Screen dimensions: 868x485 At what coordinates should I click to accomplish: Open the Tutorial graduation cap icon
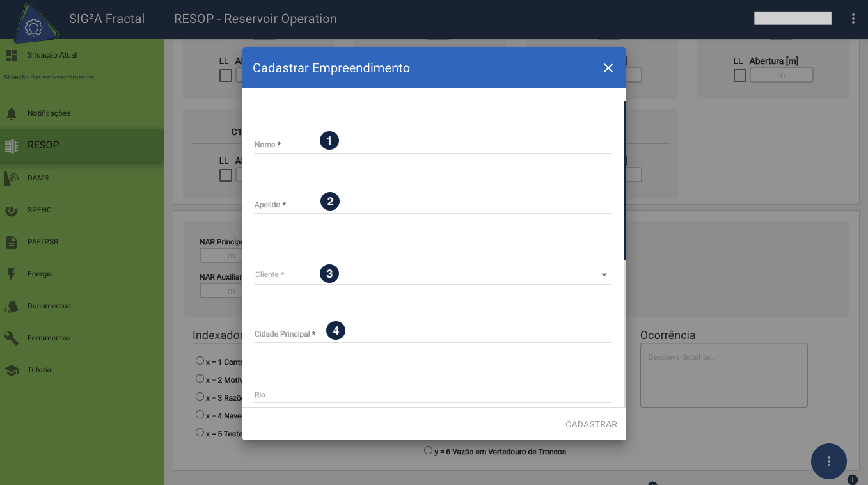(x=12, y=370)
